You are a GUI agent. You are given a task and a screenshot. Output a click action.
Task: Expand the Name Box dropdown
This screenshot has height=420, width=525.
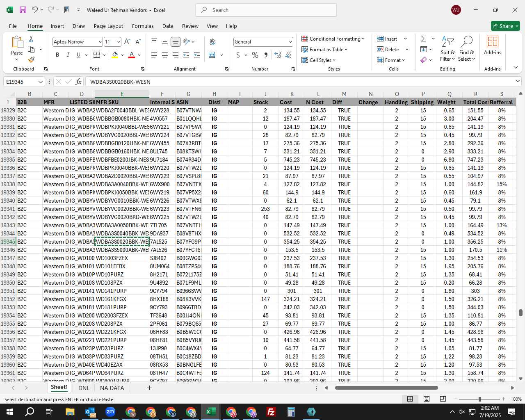pyautogui.click(x=40, y=82)
